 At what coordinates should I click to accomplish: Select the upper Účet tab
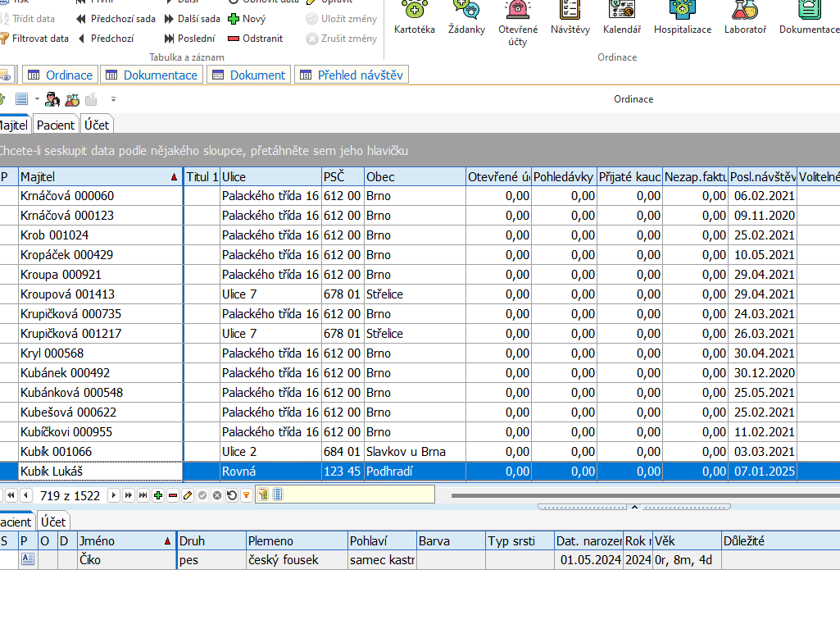[x=97, y=125]
